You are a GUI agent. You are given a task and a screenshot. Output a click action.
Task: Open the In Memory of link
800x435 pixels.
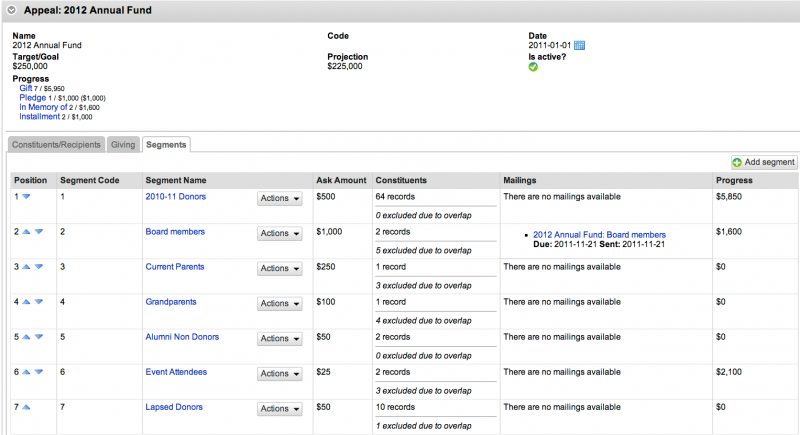(x=43, y=107)
